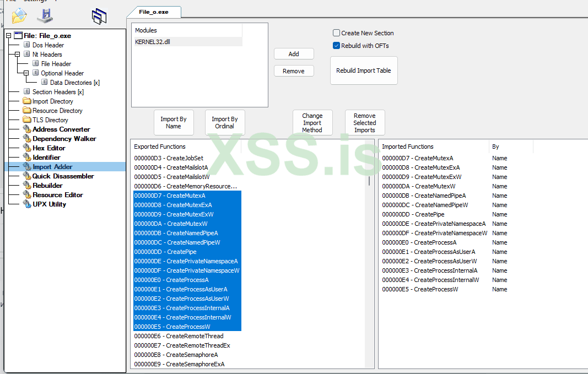Click the Resource Directory folder icon
This screenshot has height=374, width=588.
[26, 110]
